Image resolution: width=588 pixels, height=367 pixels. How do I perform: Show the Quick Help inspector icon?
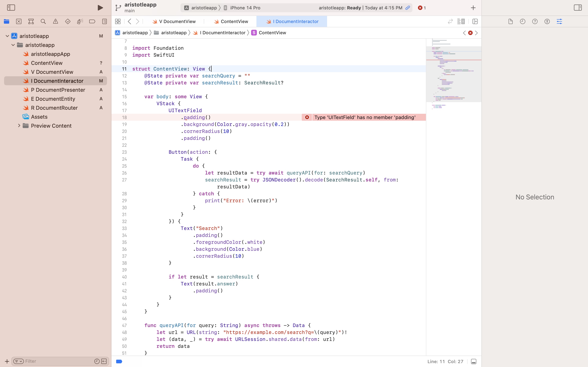point(535,21)
